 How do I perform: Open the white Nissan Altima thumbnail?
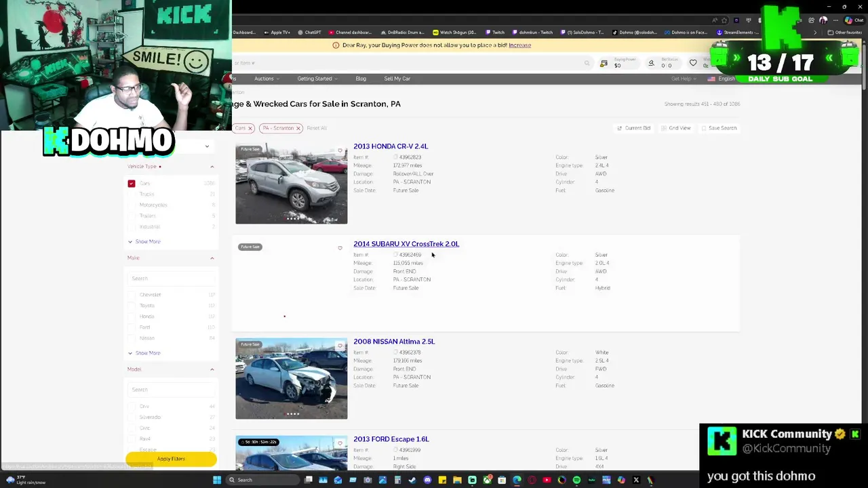[292, 378]
